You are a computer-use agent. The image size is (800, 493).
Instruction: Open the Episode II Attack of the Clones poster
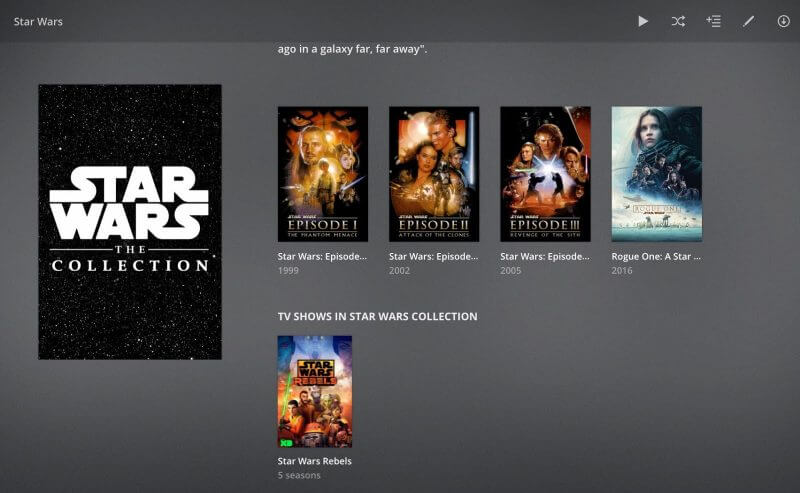(x=434, y=174)
